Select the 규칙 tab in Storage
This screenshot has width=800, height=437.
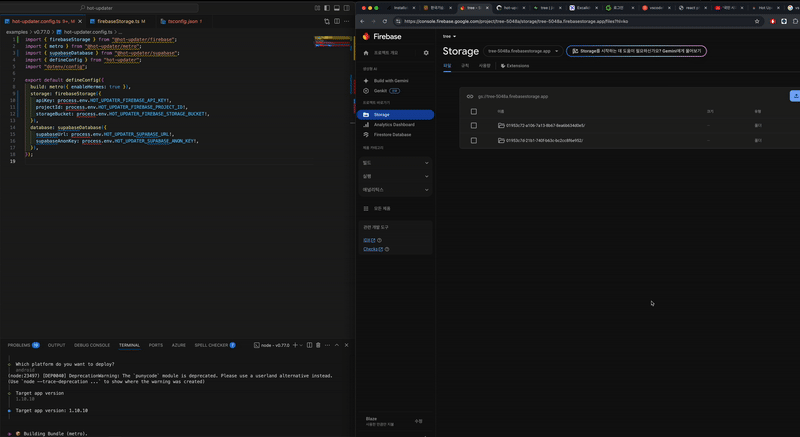(465, 66)
